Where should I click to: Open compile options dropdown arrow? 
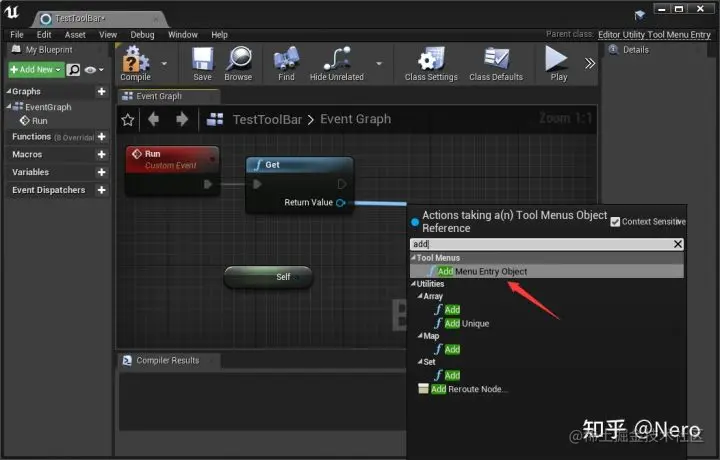pos(164,64)
